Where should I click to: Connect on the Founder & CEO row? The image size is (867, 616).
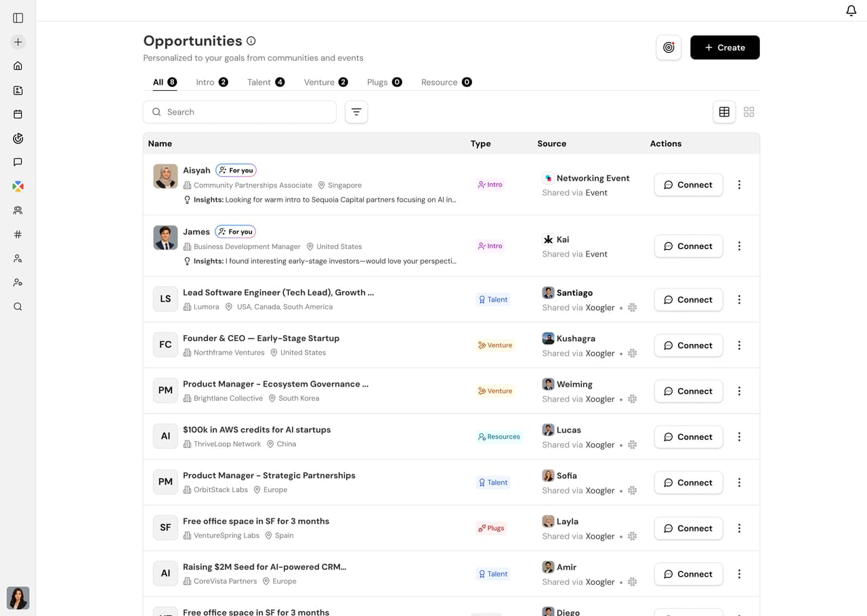[688, 345]
